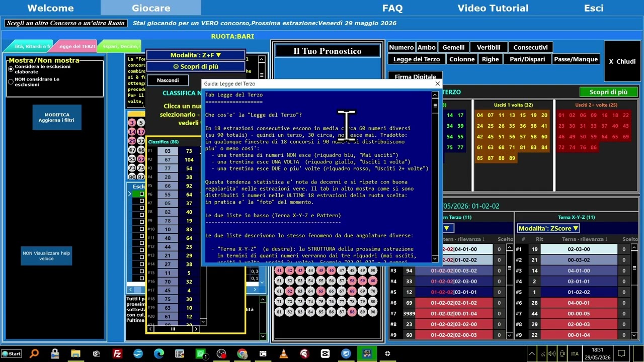Viewport: 644px width, 362px height.
Task: Select white number ball 90 in Pronostico grid
Action: point(372,312)
